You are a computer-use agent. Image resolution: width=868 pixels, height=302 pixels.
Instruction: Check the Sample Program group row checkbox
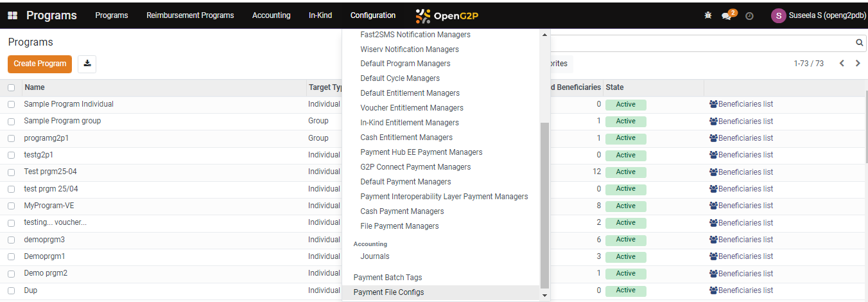tap(12, 121)
